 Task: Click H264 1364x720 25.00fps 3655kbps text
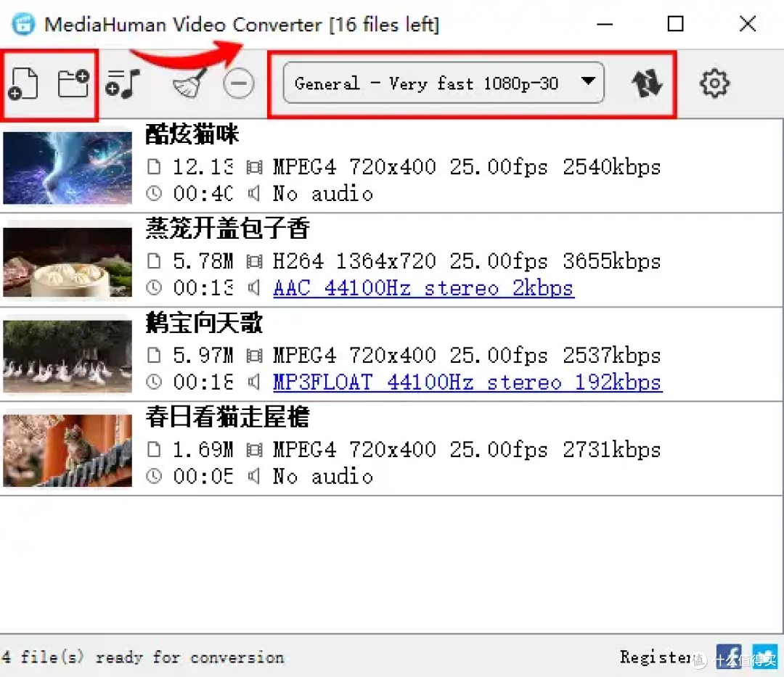467,260
